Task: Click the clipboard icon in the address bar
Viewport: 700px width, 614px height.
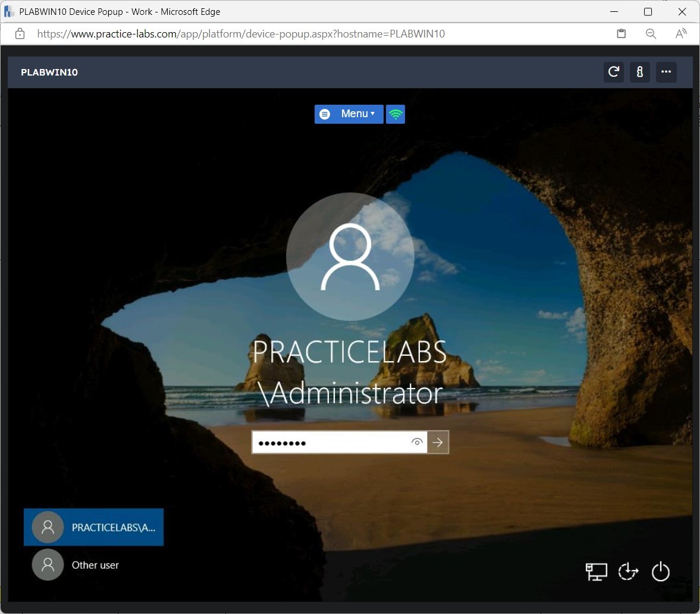Action: pyautogui.click(x=621, y=34)
